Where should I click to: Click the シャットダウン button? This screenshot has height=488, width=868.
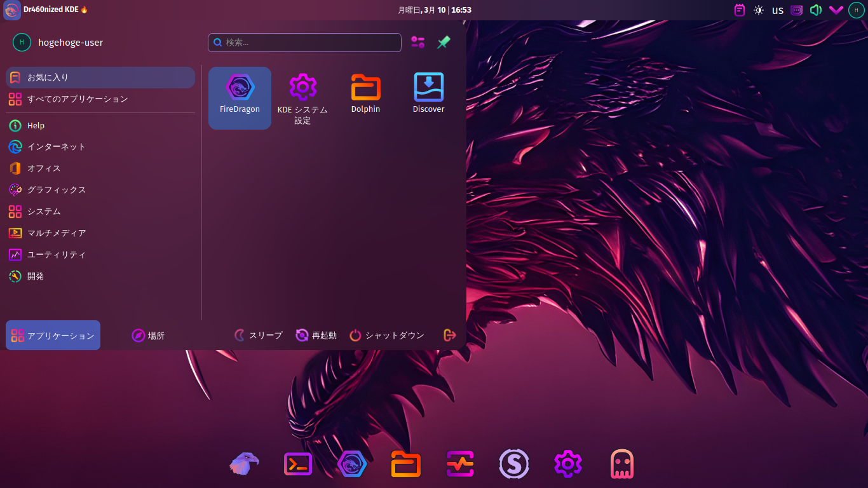(386, 335)
